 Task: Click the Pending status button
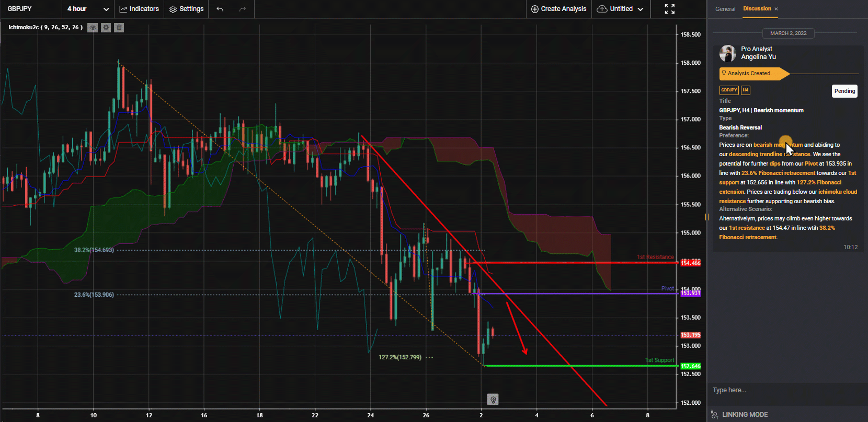click(844, 91)
